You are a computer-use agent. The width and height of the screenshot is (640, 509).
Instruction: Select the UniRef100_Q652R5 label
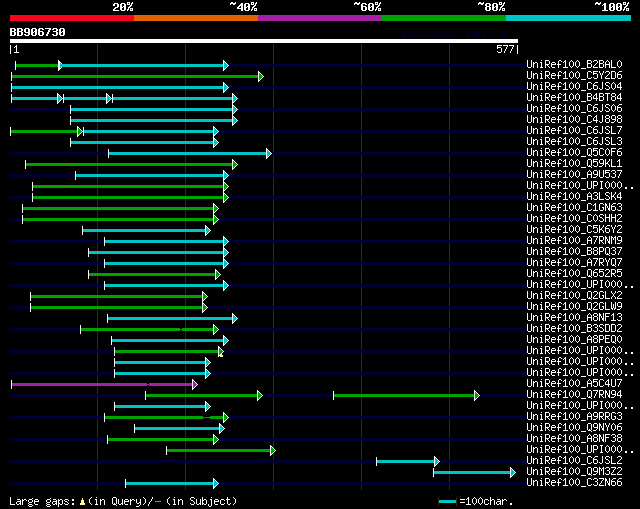click(574, 274)
